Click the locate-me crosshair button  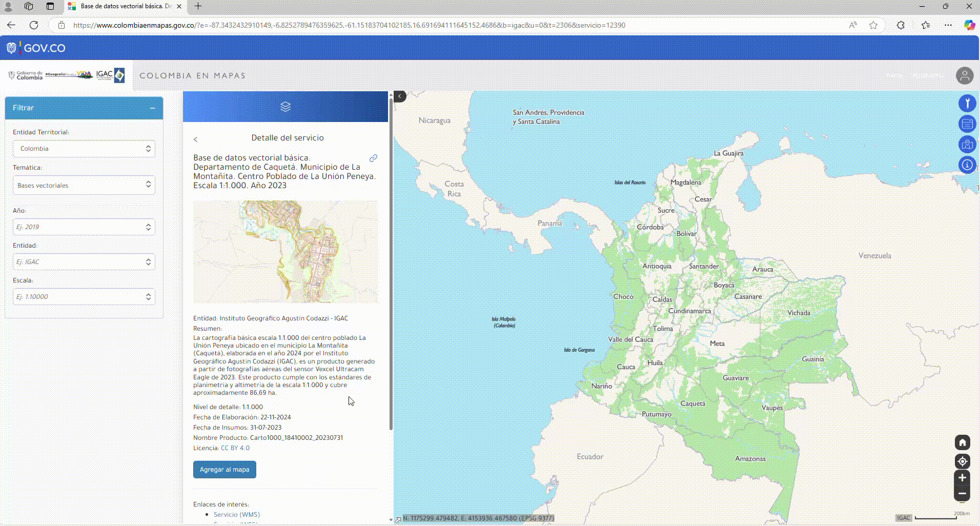pyautogui.click(x=962, y=461)
